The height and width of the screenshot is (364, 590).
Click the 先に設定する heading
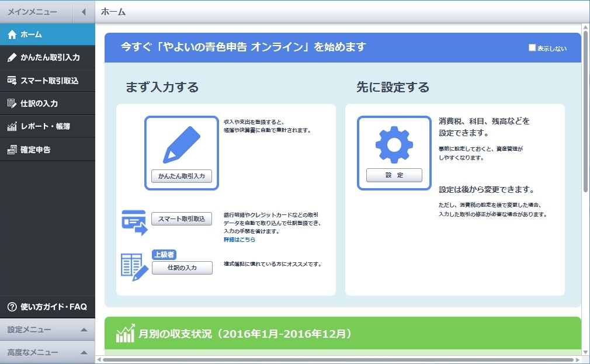(x=393, y=87)
